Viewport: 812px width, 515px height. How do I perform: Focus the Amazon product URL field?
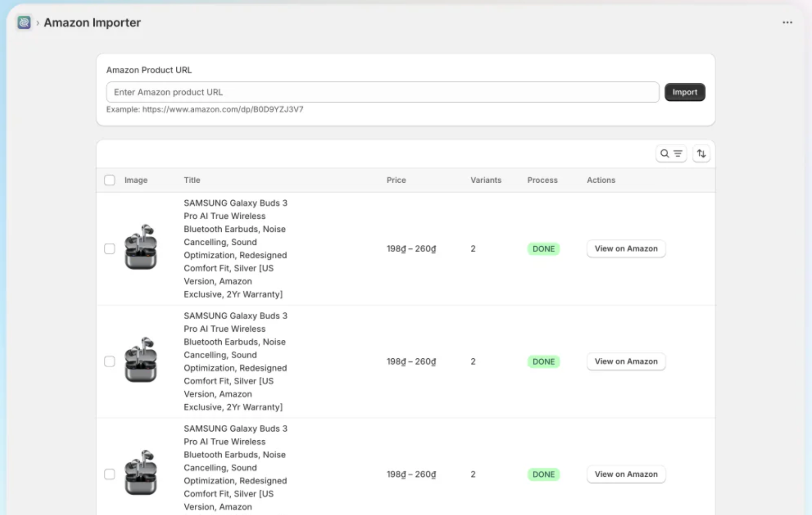click(x=382, y=92)
